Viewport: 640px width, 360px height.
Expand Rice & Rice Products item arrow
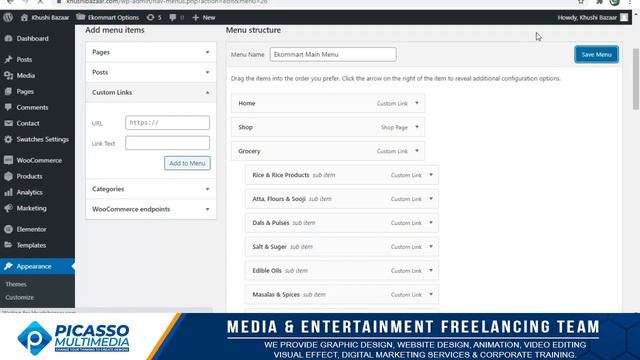pyautogui.click(x=431, y=175)
